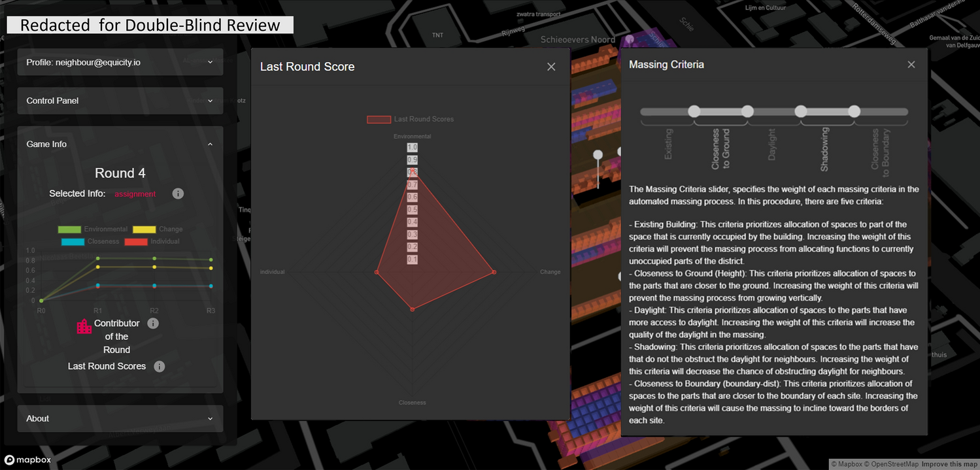Click the fourth Massing Criteria slider handle
This screenshot has height=470, width=980.
pos(854,112)
